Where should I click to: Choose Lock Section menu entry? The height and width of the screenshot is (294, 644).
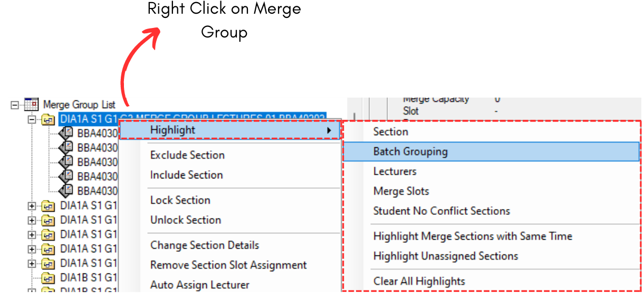pyautogui.click(x=180, y=200)
